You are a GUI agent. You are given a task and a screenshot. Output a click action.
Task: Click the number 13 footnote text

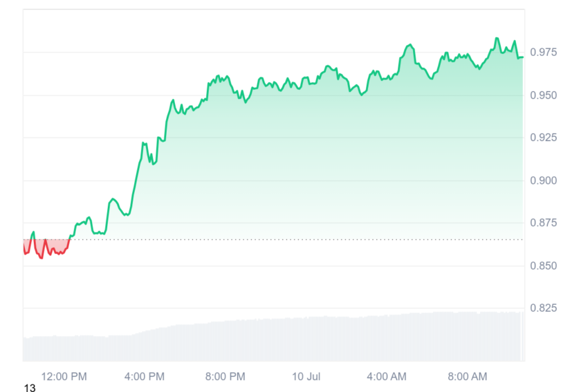30,387
